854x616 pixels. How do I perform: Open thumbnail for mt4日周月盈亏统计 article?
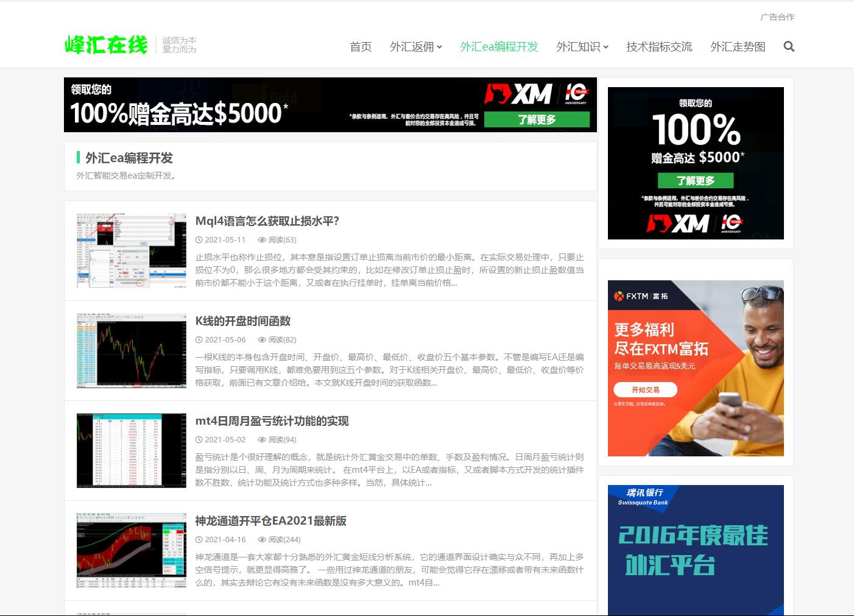click(x=132, y=450)
